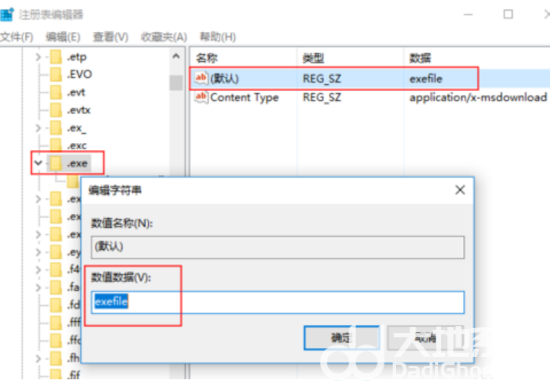Maximize the Registry Editor window
The height and width of the screenshot is (382, 550).
(508, 14)
